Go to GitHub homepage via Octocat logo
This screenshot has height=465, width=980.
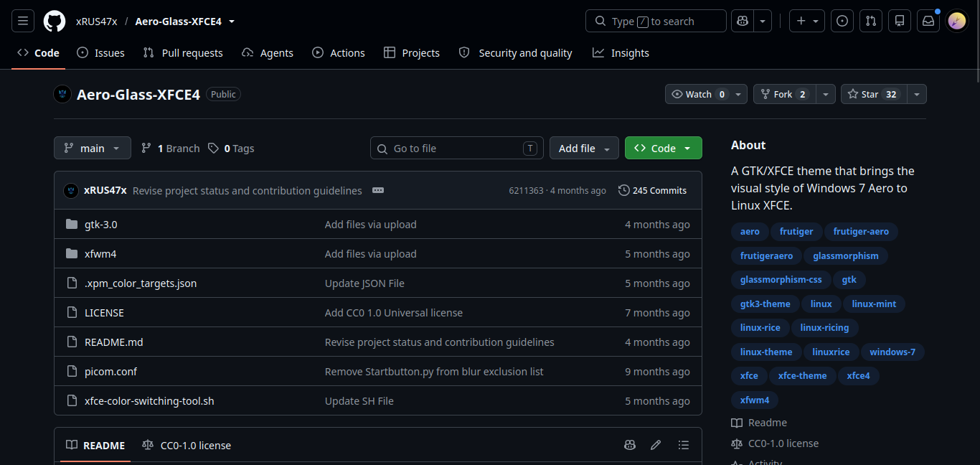[55, 22]
